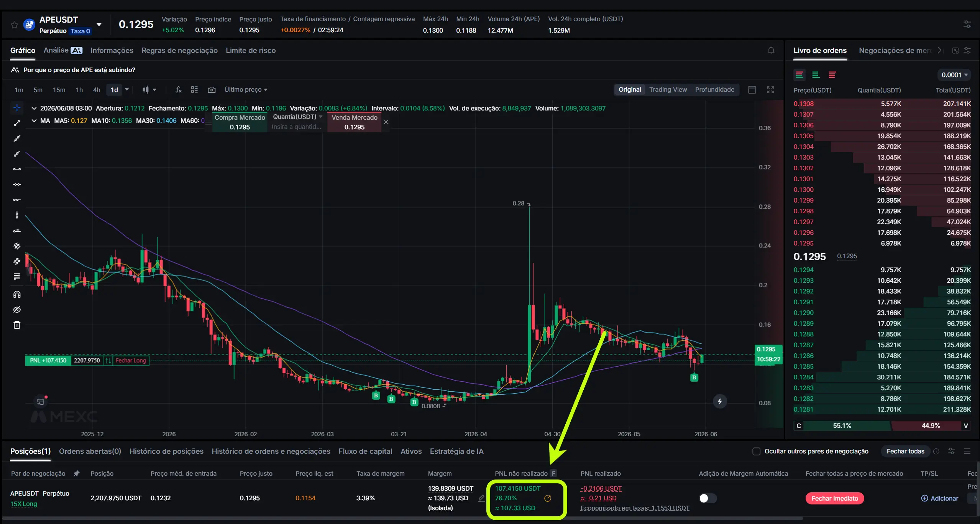Viewport: 980px width, 524px height.
Task: Open the chart layout grid icon
Action: click(x=194, y=89)
